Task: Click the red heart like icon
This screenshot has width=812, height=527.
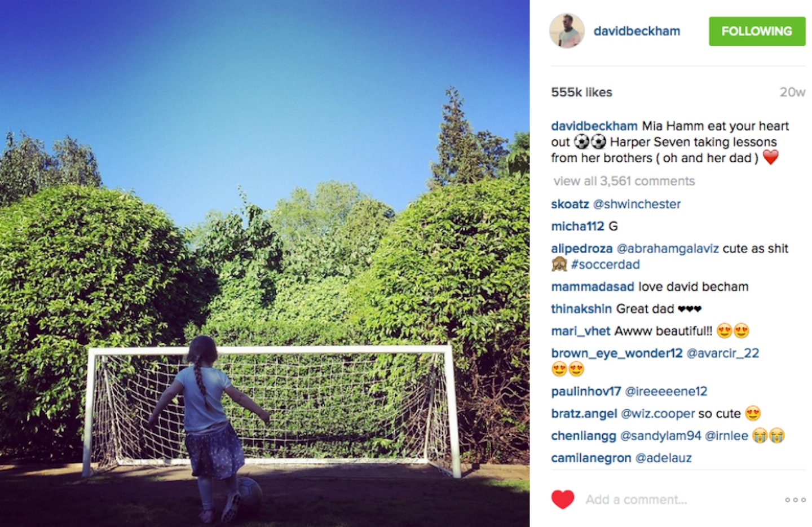Action: (562, 499)
